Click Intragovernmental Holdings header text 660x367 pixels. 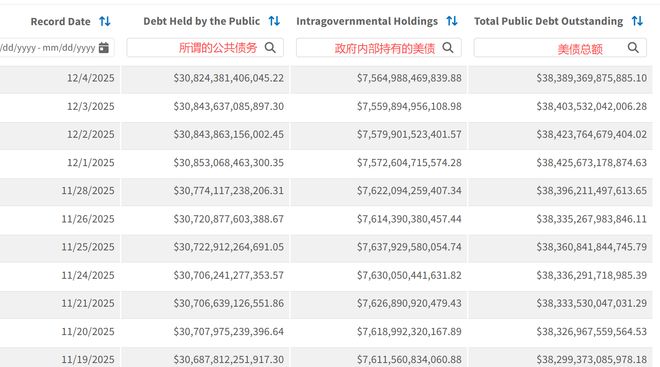367,21
